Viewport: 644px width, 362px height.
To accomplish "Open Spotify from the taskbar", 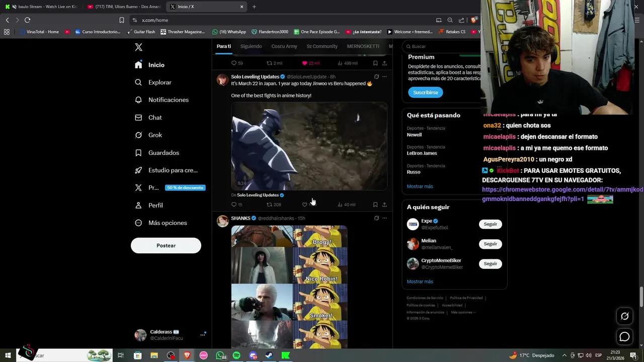I will click(236, 355).
